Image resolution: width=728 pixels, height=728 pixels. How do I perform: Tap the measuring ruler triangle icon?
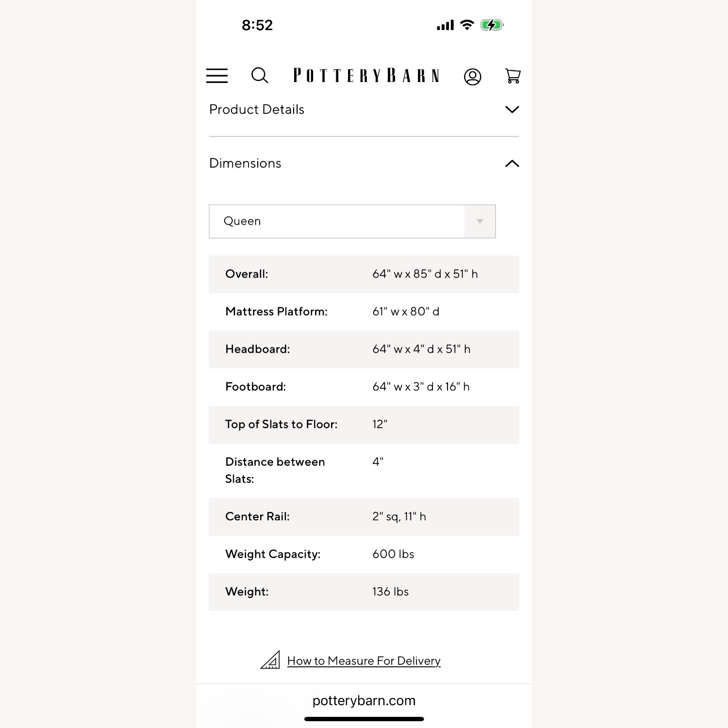pos(270,660)
